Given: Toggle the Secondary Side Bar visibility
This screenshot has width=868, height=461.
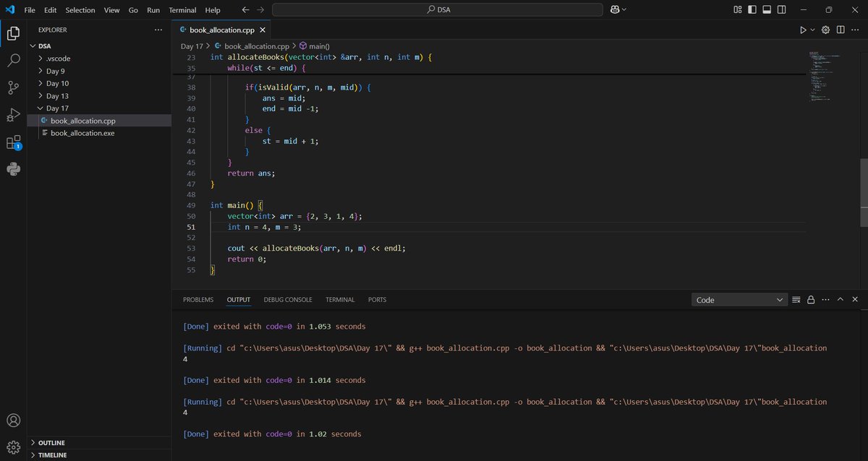Looking at the screenshot, I should coord(783,9).
